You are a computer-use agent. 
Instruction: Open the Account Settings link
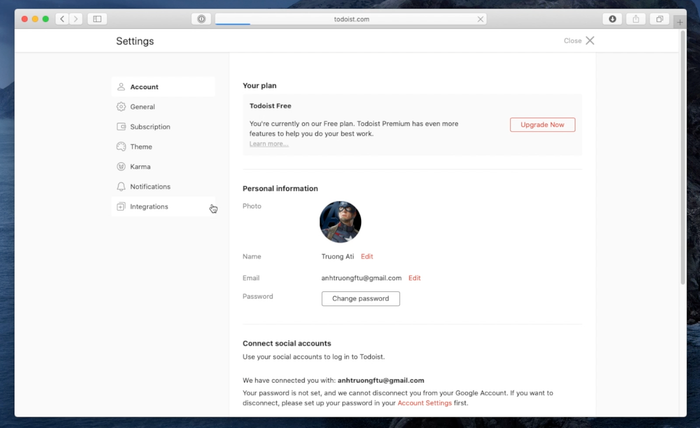coord(425,403)
